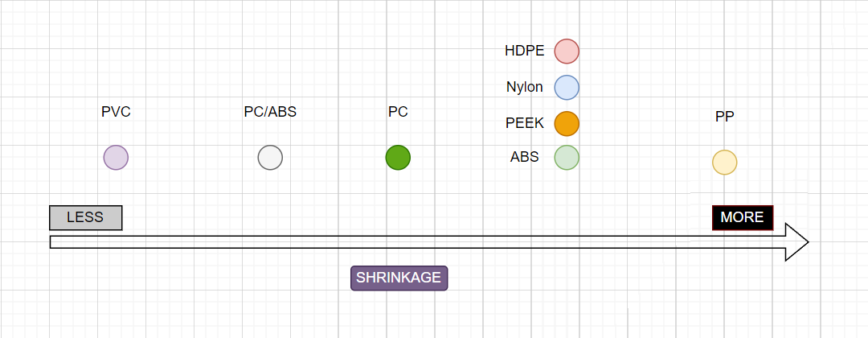Select the purple PVC circle
Screen dimensions: 868x338
tap(116, 158)
